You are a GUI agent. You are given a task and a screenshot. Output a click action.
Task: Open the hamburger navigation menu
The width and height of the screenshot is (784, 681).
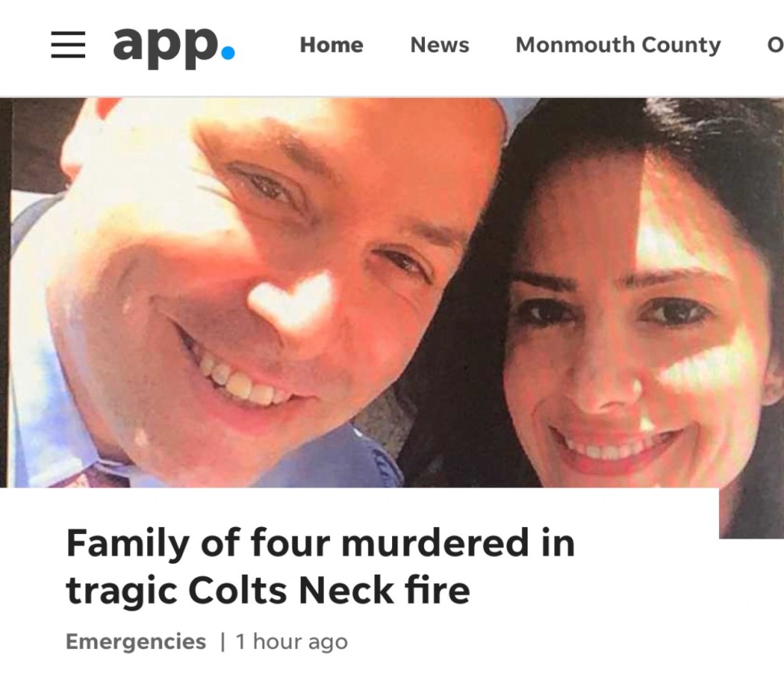pos(68,44)
